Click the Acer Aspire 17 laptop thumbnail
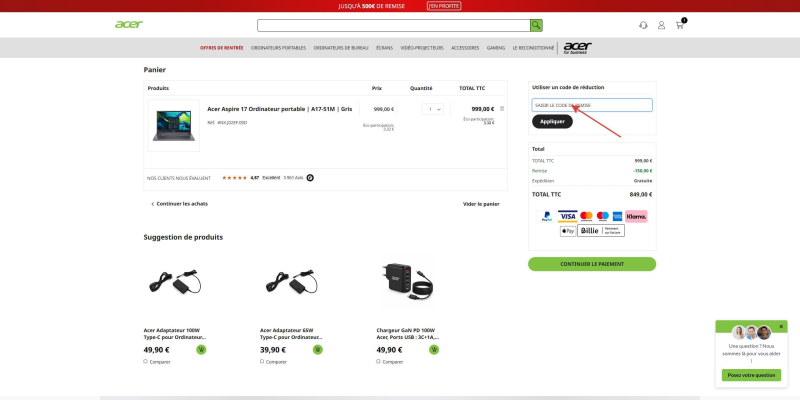The width and height of the screenshot is (800, 400). coord(173,126)
